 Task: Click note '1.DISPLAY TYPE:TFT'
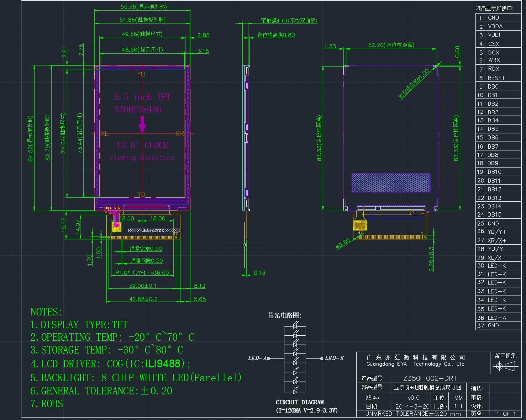click(79, 325)
